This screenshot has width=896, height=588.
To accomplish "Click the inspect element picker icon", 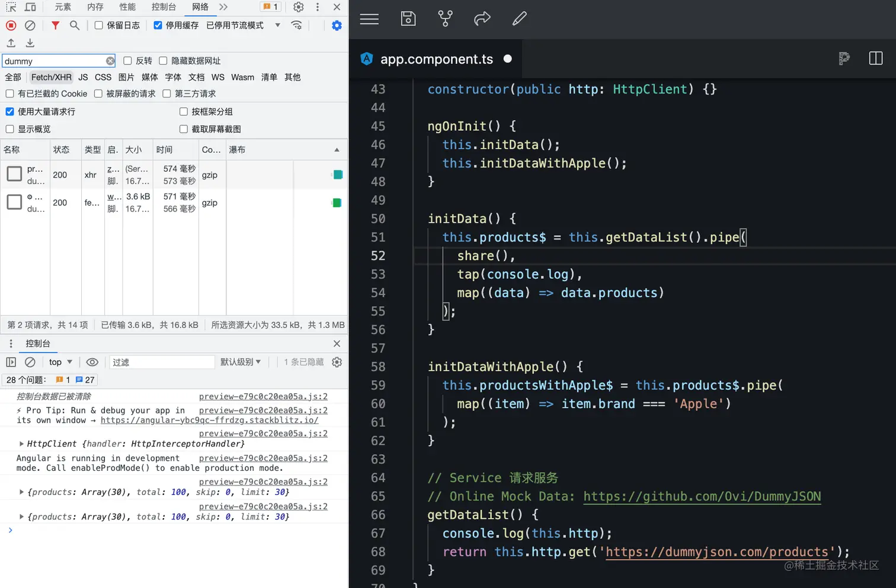I will coord(11,7).
